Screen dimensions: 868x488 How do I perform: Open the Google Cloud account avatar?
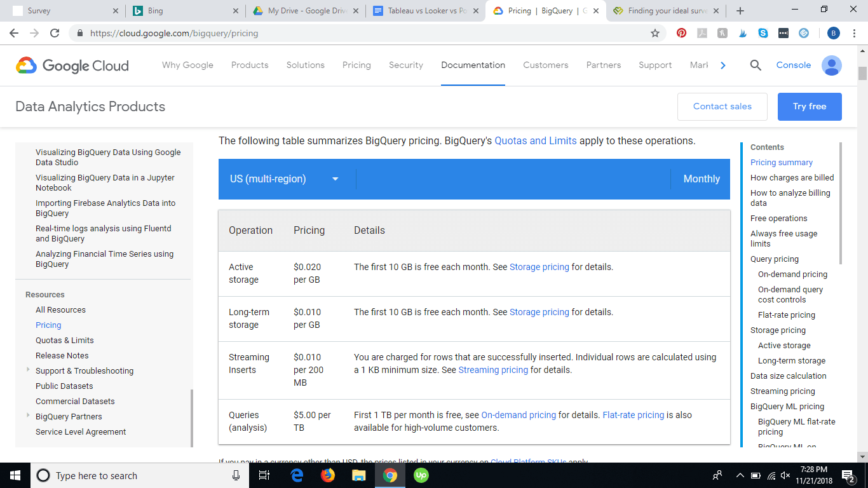pos(832,65)
